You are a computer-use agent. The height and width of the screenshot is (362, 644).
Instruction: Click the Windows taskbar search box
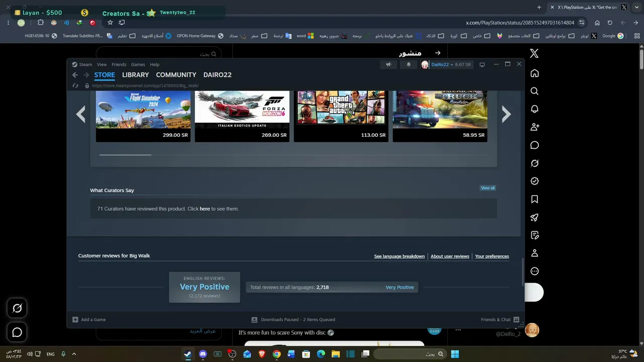click(410, 354)
